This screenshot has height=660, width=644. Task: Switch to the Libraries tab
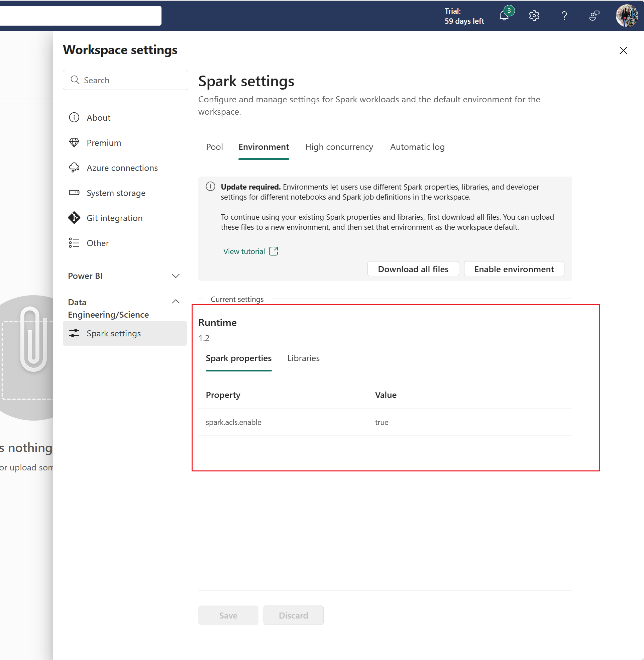(303, 358)
